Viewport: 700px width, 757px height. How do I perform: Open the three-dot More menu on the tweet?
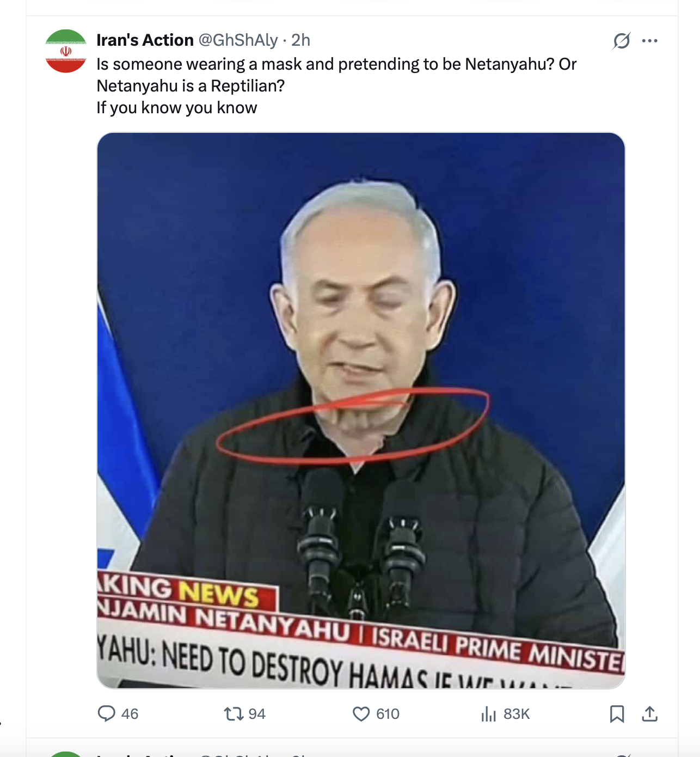coord(650,41)
